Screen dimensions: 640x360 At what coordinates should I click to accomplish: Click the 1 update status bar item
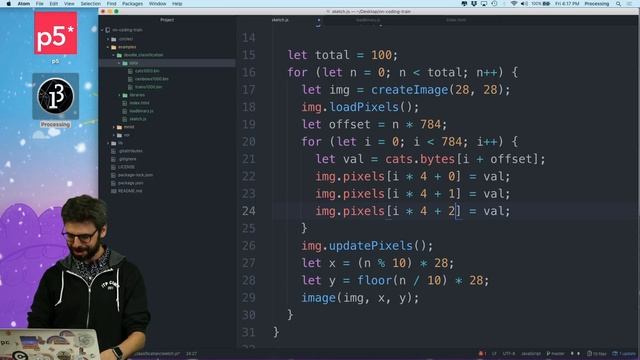point(624,353)
